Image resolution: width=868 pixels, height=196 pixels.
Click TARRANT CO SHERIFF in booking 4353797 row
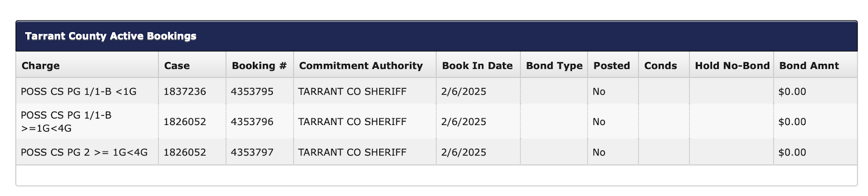[352, 152]
